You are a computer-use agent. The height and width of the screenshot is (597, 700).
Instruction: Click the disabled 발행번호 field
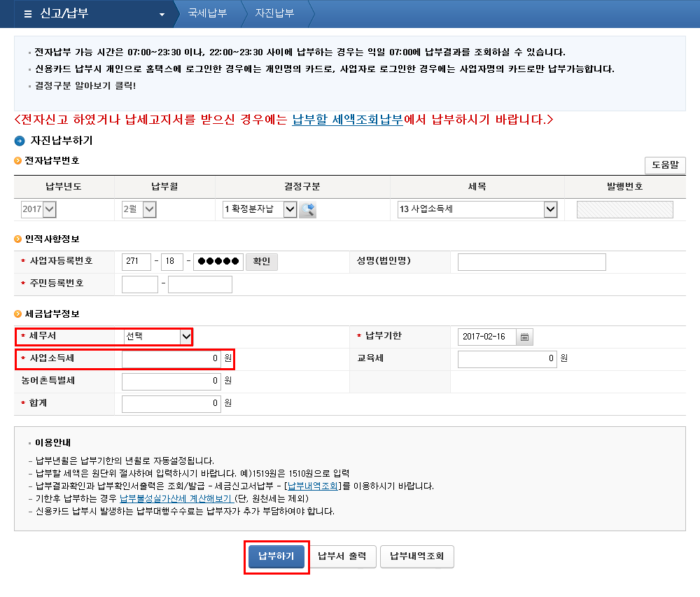[x=624, y=209]
